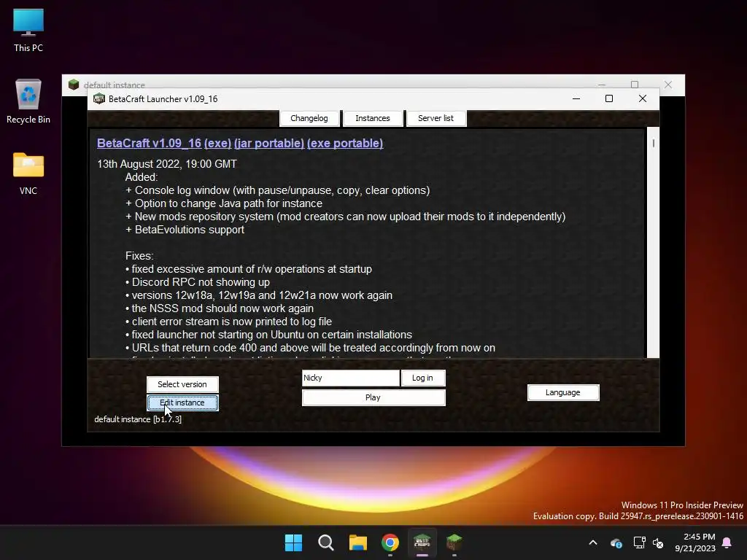Maximize the BetaCraft Launcher window

pyautogui.click(x=609, y=98)
